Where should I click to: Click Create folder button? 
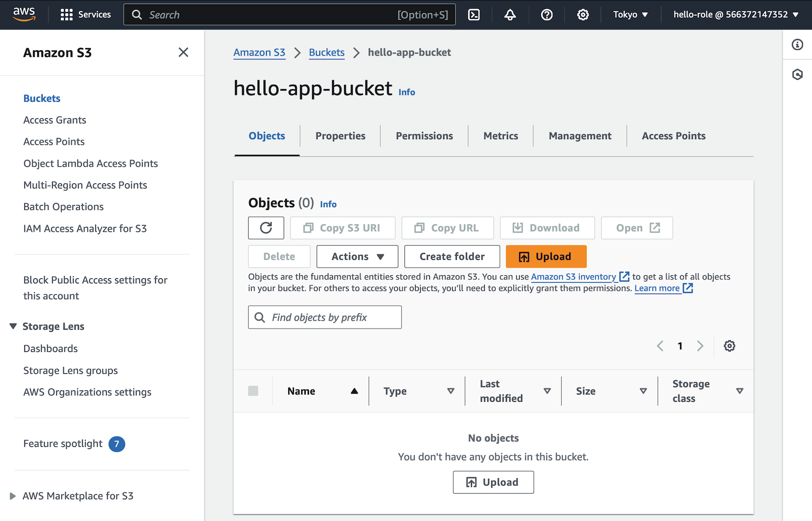[x=452, y=256]
